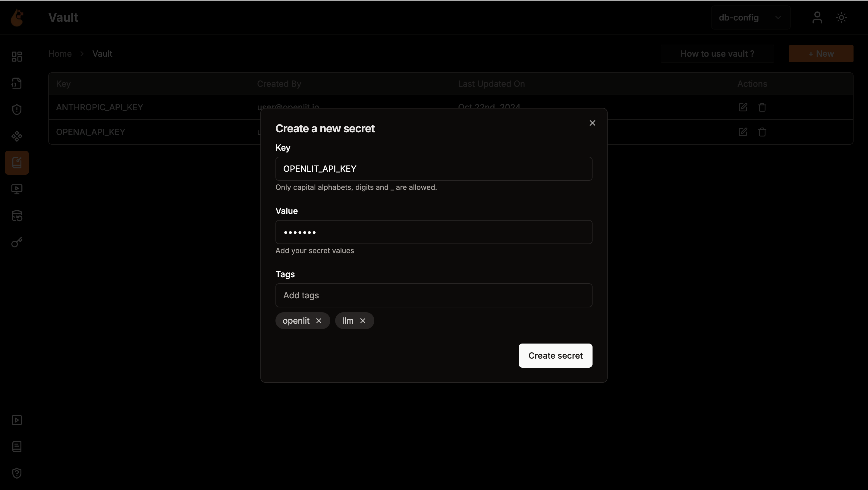Click the database config sidebar icon
Image resolution: width=868 pixels, height=490 pixels.
point(17,216)
